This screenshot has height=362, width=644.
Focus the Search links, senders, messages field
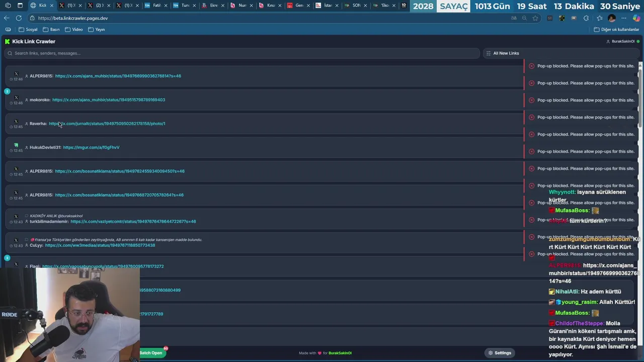click(242, 53)
